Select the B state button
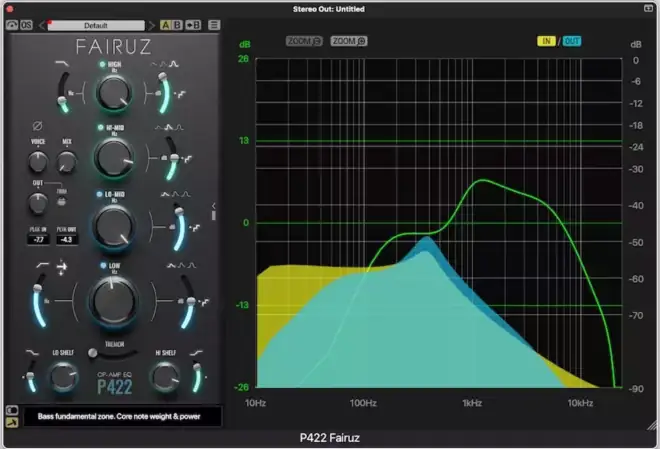 [x=177, y=25]
